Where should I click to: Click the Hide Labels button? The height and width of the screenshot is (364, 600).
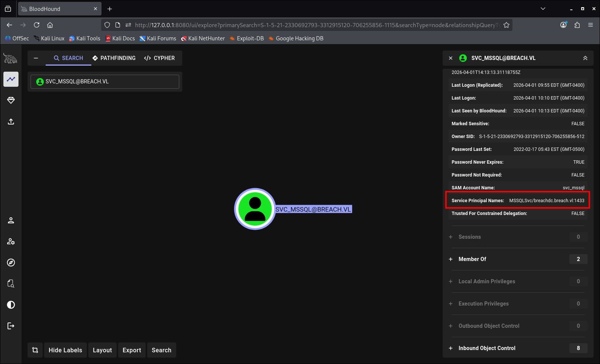(x=65, y=350)
